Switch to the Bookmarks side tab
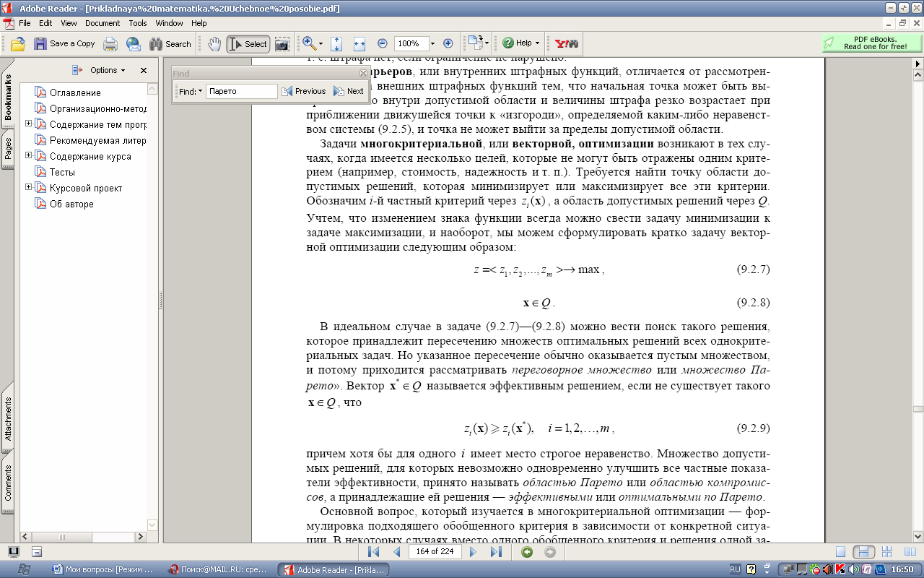The image size is (924, 578). coord(8,98)
